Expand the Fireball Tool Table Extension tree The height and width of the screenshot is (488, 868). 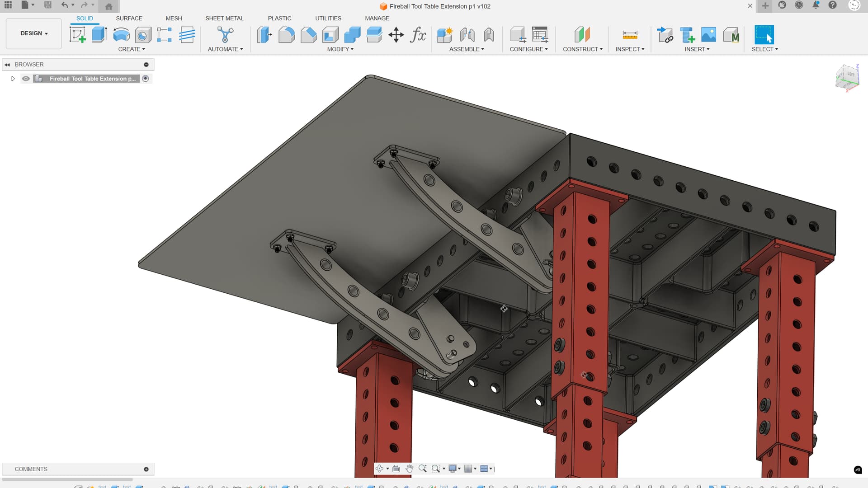[x=13, y=79]
